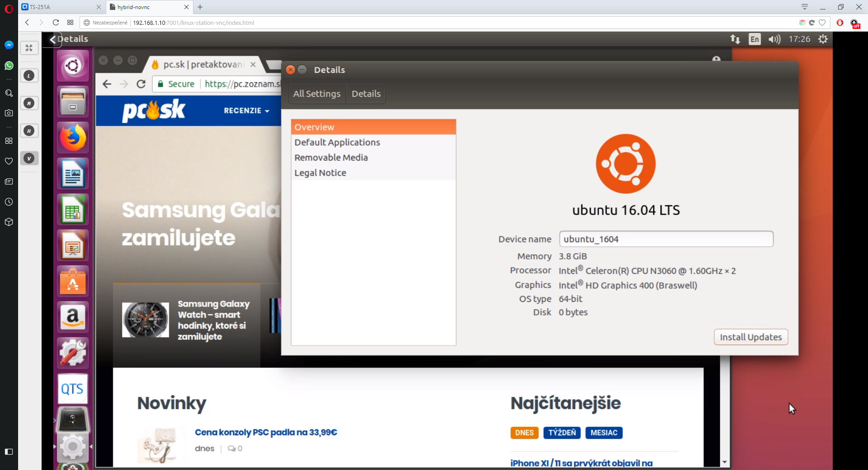Image resolution: width=868 pixels, height=470 pixels.
Task: Click Details breadcrumb button
Action: 366,94
